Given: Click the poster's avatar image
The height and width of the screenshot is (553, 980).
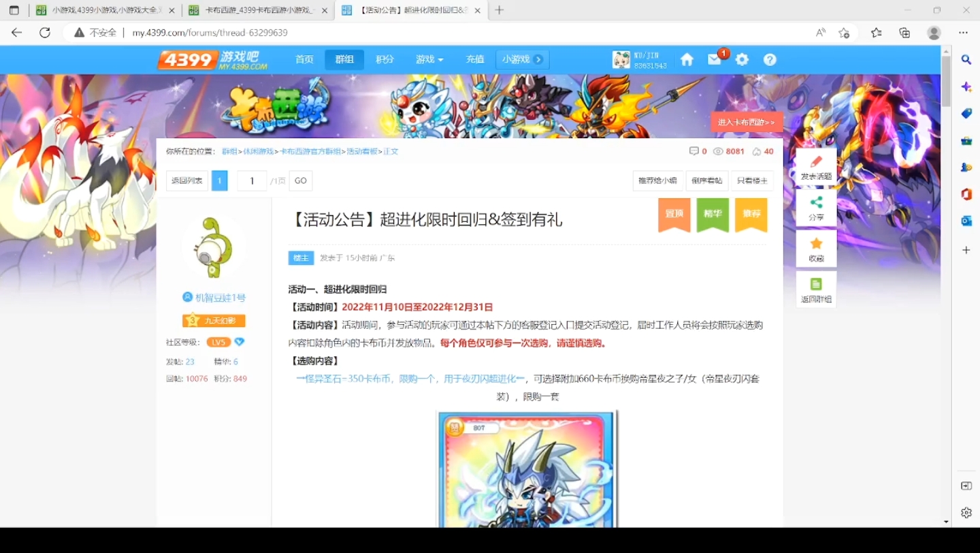Looking at the screenshot, I should point(214,247).
